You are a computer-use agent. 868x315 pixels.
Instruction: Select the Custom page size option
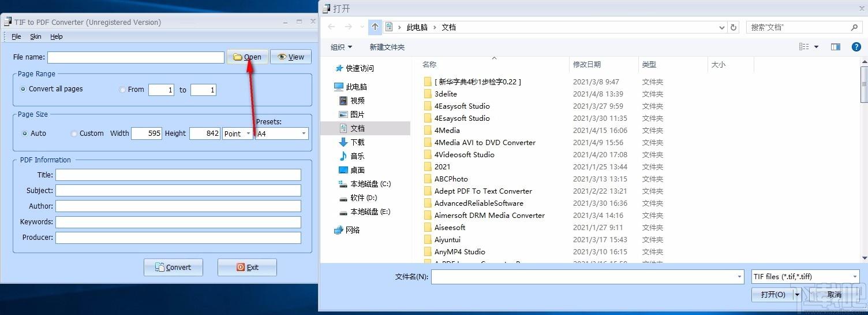click(x=87, y=133)
